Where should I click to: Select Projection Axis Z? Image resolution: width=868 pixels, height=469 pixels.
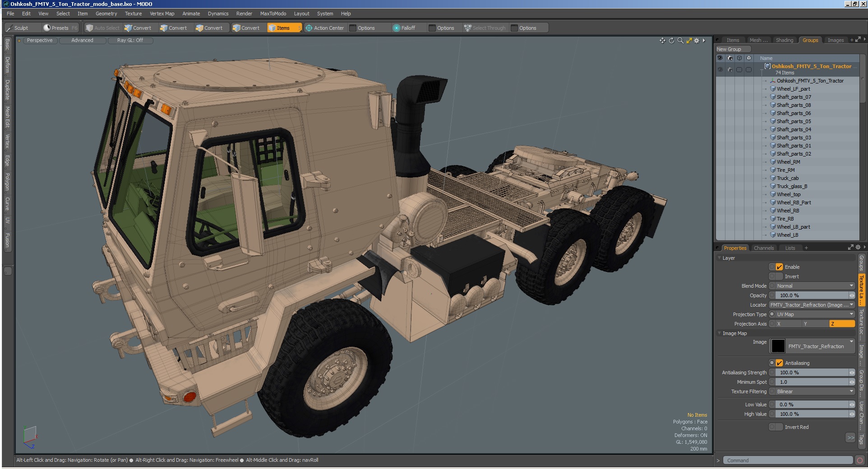click(x=842, y=324)
